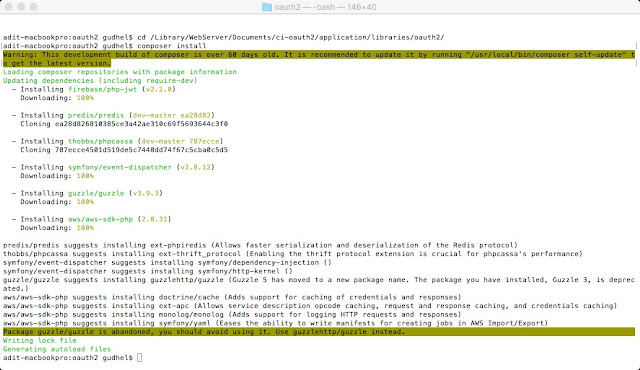640x370 pixels.
Task: Click the phpcassa suggests ext-thrift_protocol line
Action: click(x=293, y=254)
